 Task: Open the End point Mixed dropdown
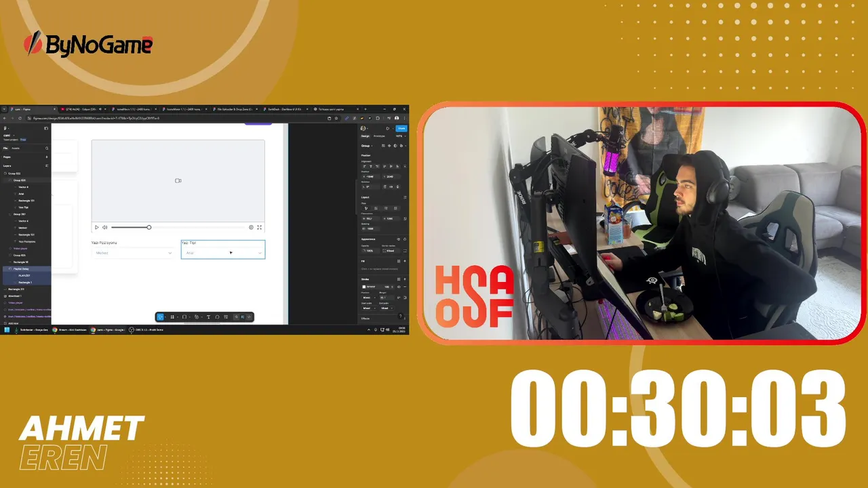point(386,308)
